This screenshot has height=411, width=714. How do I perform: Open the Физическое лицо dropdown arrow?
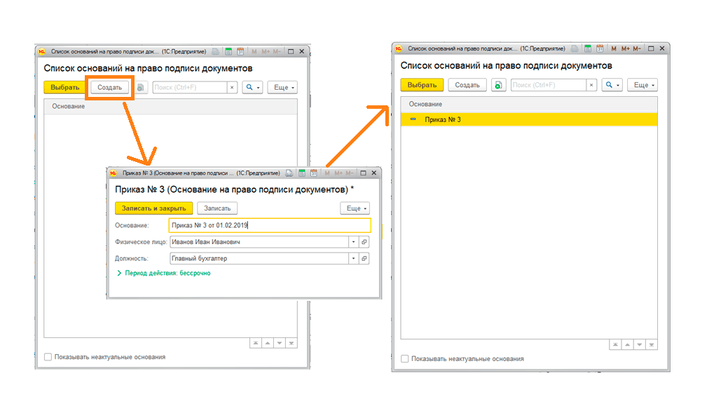click(x=353, y=242)
